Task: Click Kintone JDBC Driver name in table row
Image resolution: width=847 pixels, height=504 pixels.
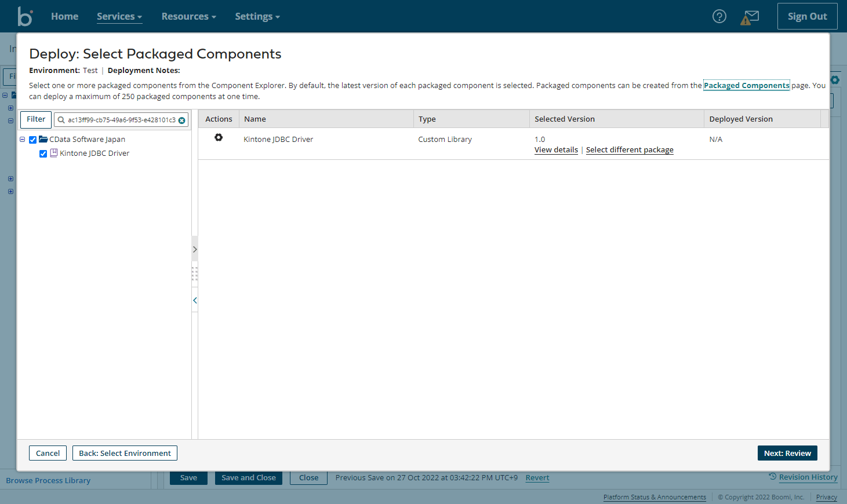Action: 278,139
